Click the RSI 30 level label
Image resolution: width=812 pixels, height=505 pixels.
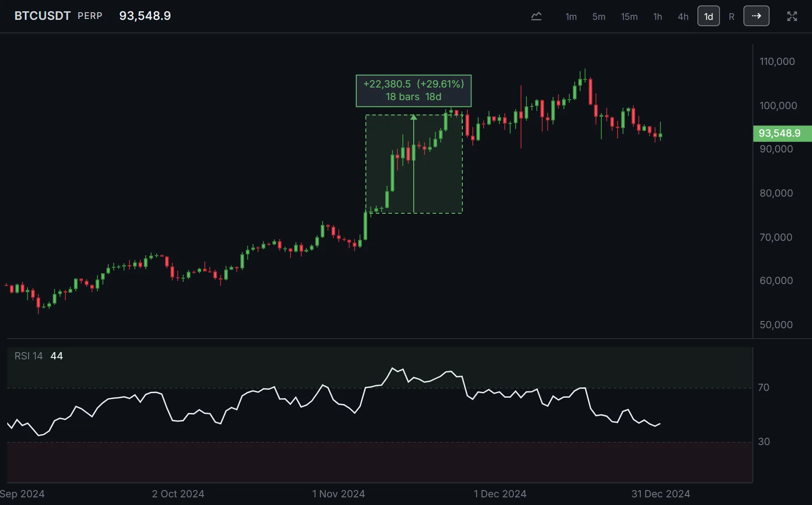(x=764, y=441)
